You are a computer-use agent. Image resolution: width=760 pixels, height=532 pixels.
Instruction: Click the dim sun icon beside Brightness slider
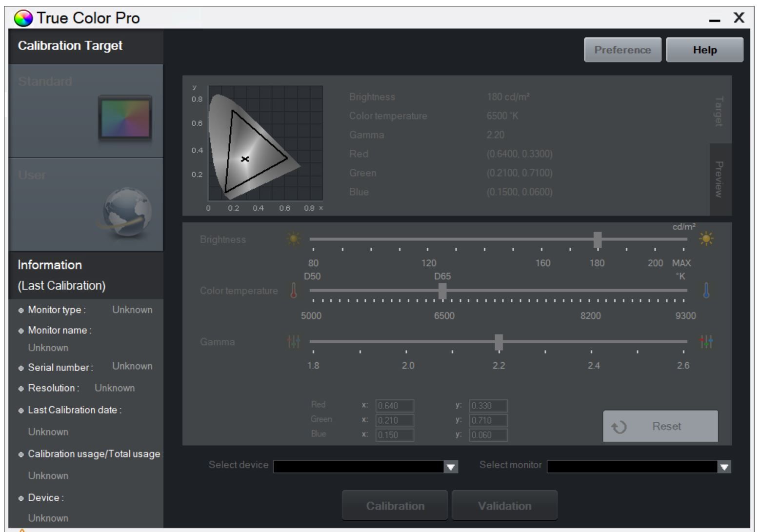click(294, 239)
